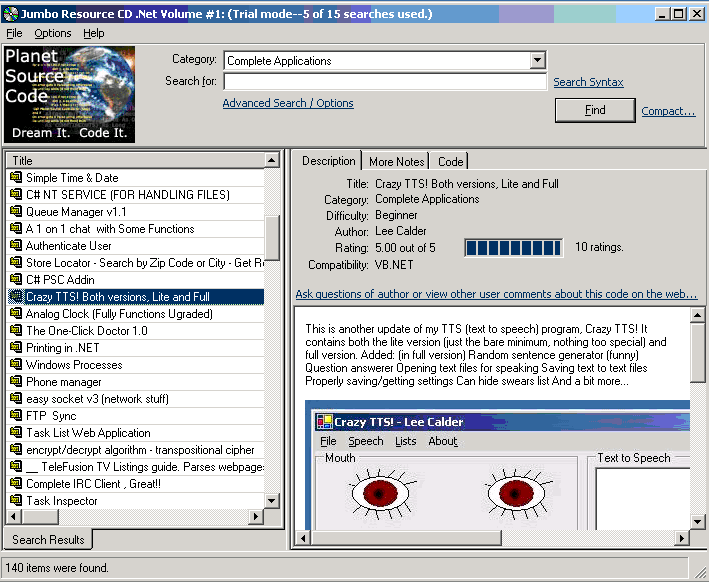Open the Search Syntax link

pos(588,82)
